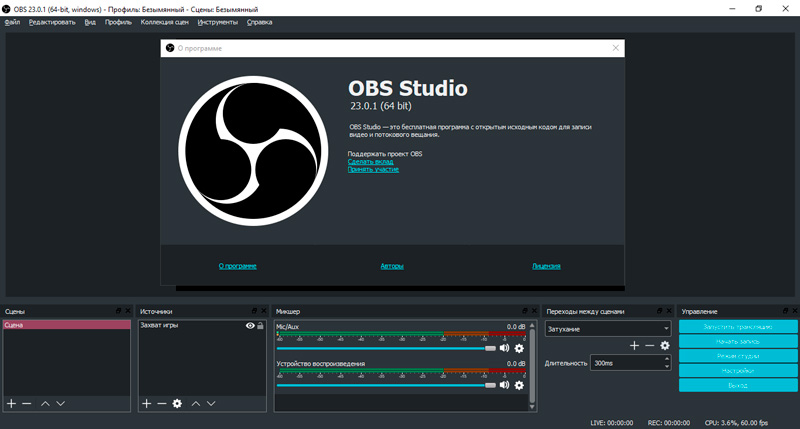Open the Вид menu

tap(90, 22)
